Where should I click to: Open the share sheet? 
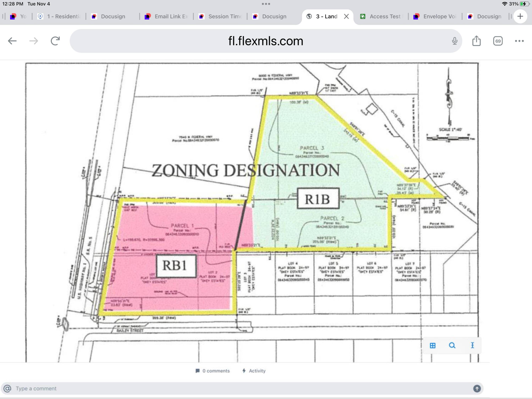pos(476,41)
